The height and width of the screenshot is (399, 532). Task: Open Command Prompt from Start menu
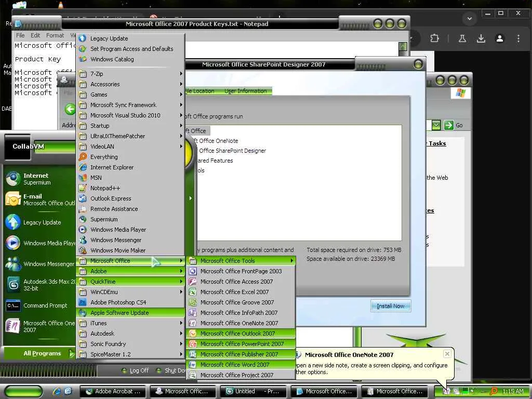[39, 305]
